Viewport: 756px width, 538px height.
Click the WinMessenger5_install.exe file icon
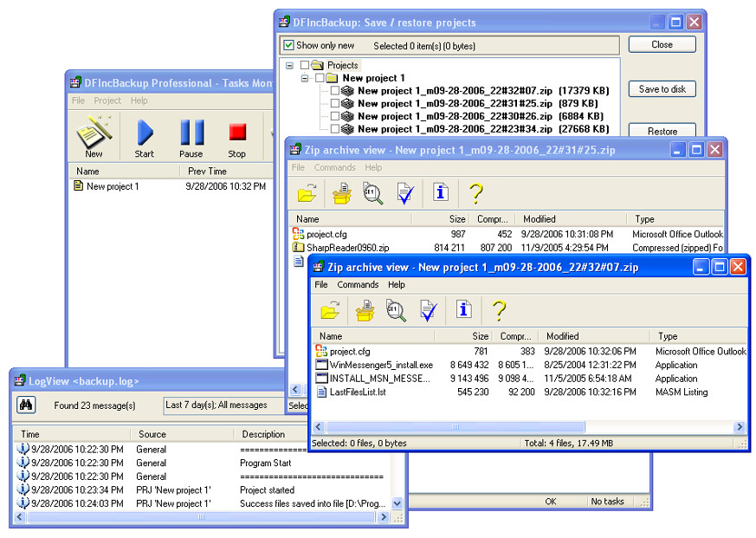321,364
